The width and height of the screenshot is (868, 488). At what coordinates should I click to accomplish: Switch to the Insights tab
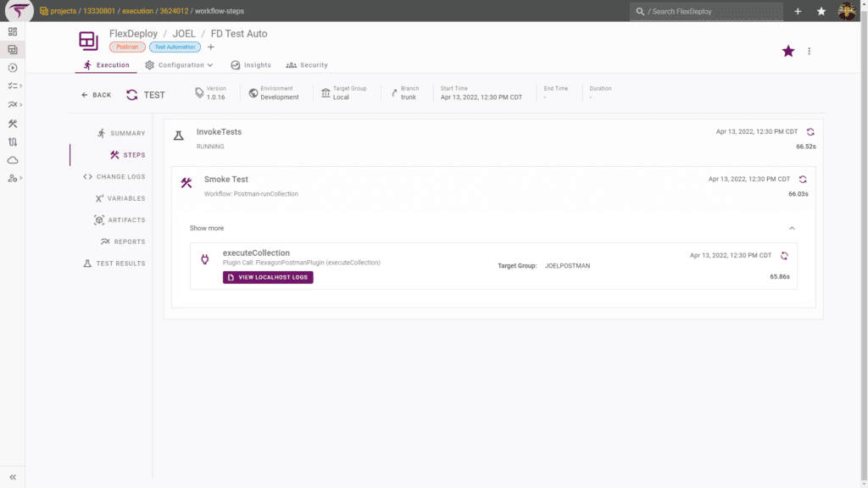tap(251, 65)
